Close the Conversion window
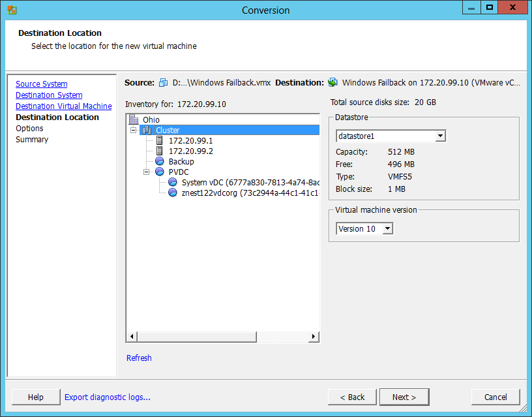 tap(512, 7)
